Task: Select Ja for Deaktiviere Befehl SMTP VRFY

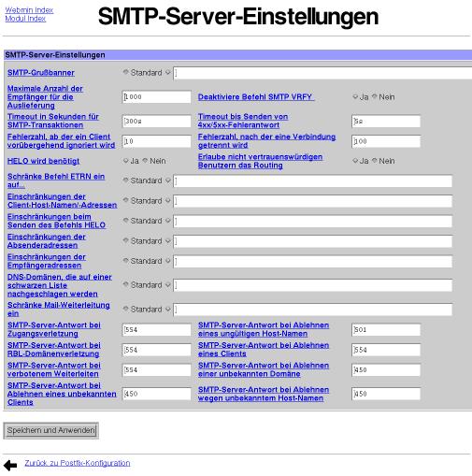Action: tap(355, 96)
